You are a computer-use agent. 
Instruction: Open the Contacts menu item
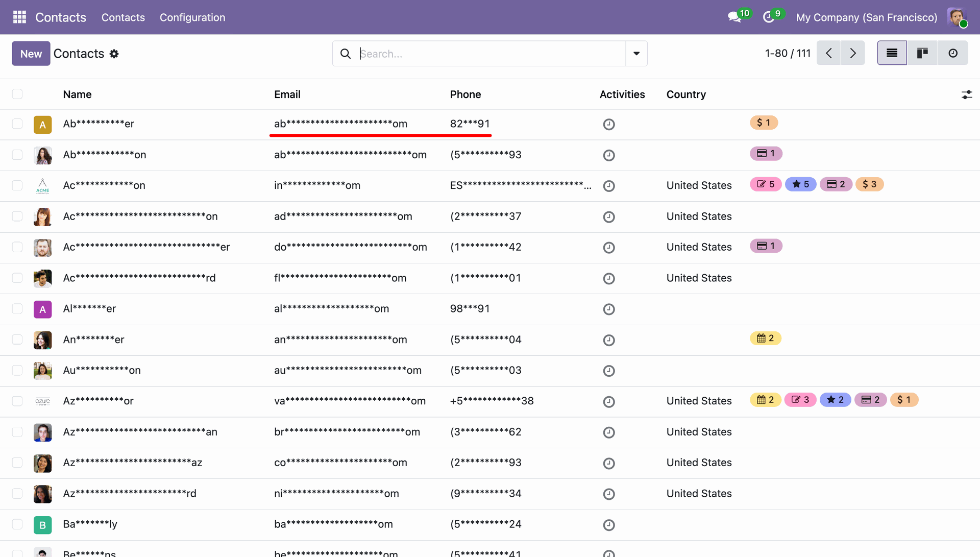coord(123,17)
